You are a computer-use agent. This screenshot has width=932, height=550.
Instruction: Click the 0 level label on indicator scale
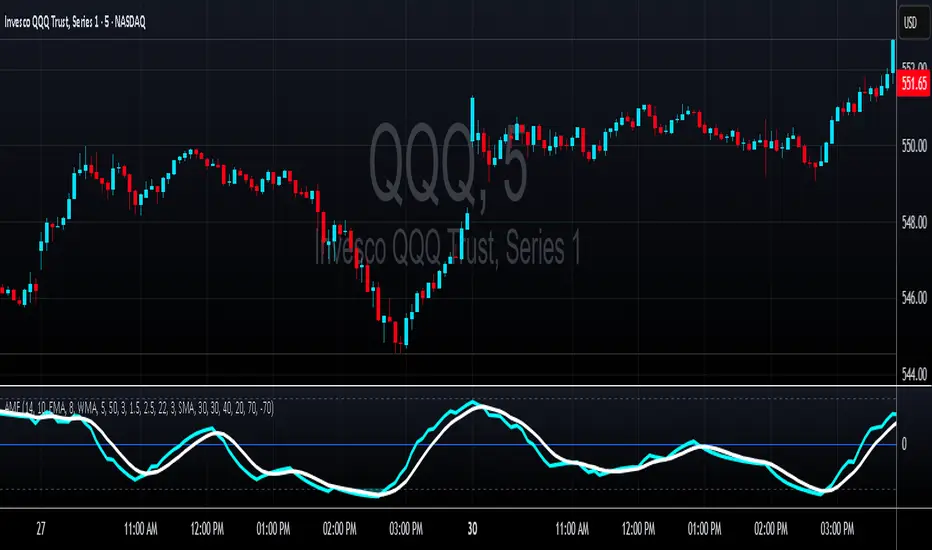pos(904,444)
